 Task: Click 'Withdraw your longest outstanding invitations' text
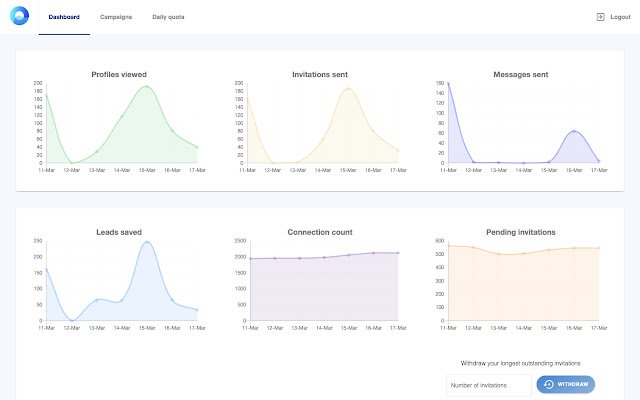[x=520, y=363]
